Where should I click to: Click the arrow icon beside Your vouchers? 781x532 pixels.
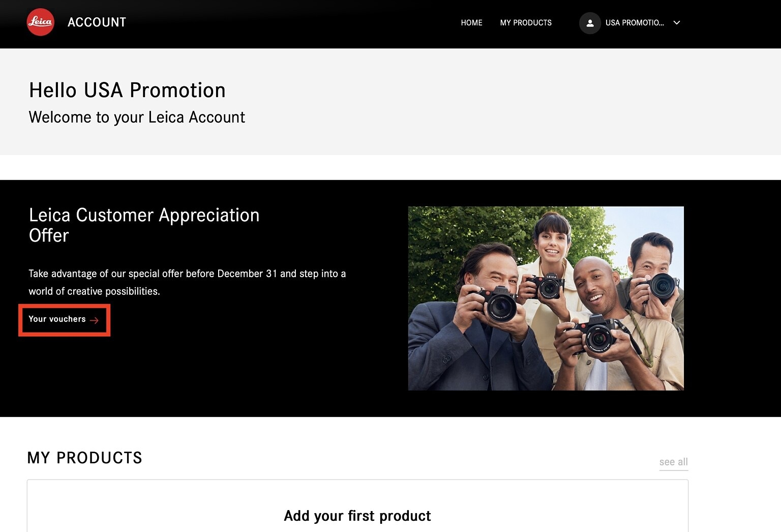(94, 320)
